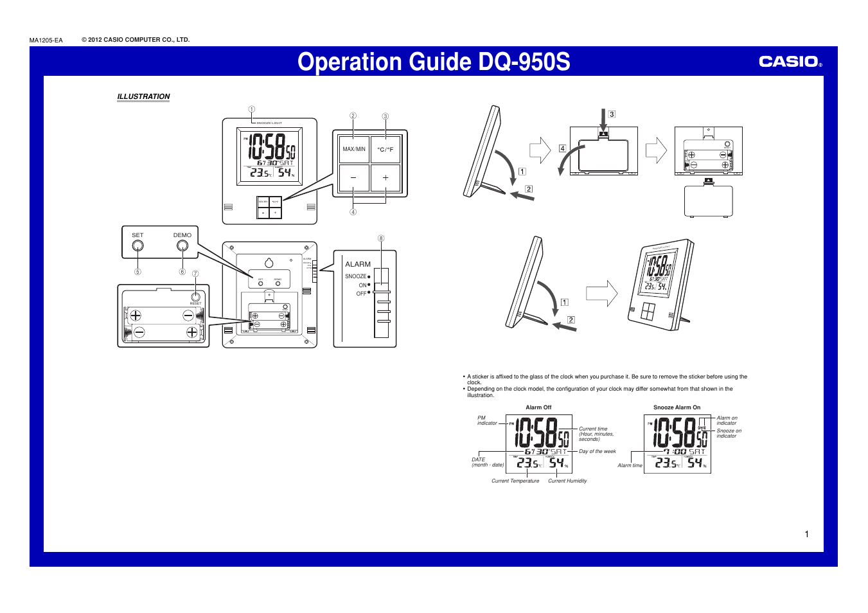Select the document code 'MA1205-EA'

pos(46,40)
